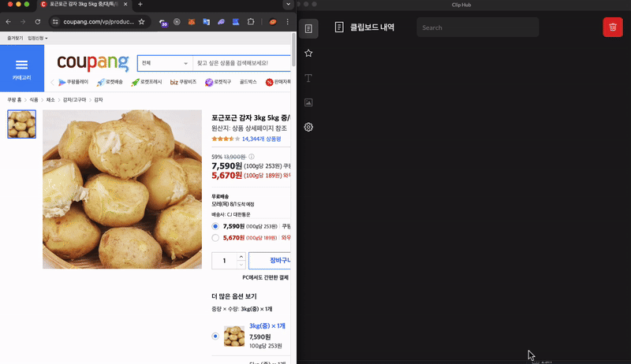
Task: Click the gray circular disc extension icon
Action: (177, 22)
